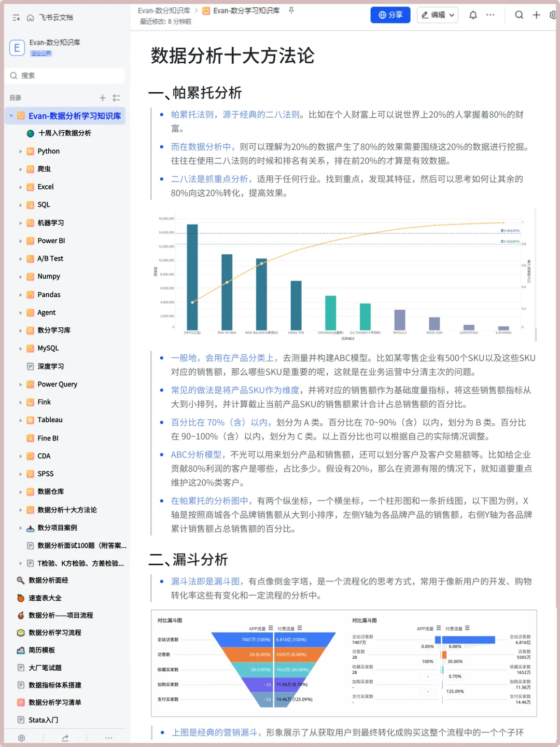Open the SPSS page

click(x=46, y=474)
